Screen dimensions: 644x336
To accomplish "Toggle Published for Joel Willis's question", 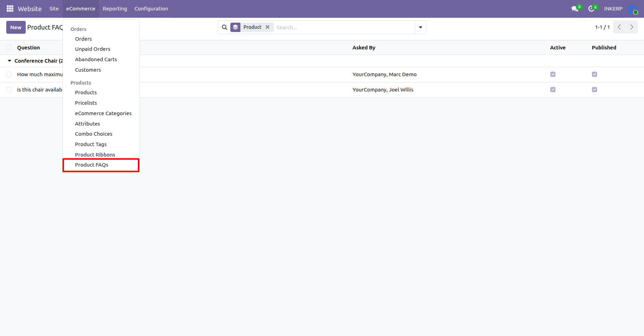I will 594,90.
